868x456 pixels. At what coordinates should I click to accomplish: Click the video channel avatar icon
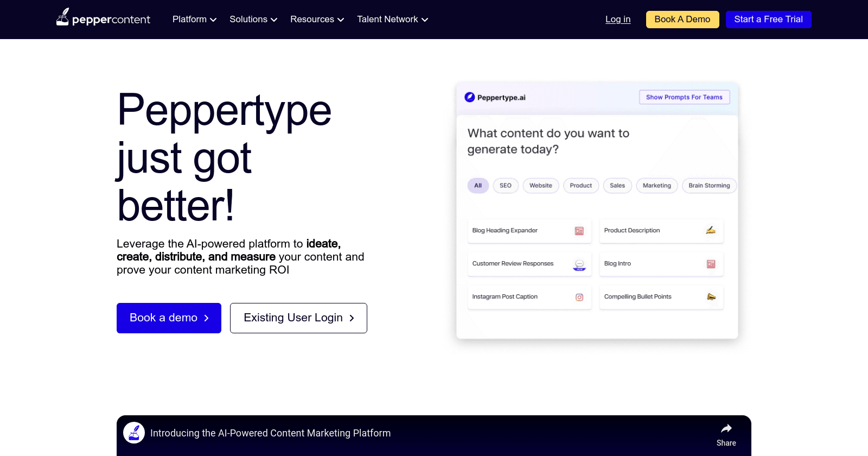point(134,433)
